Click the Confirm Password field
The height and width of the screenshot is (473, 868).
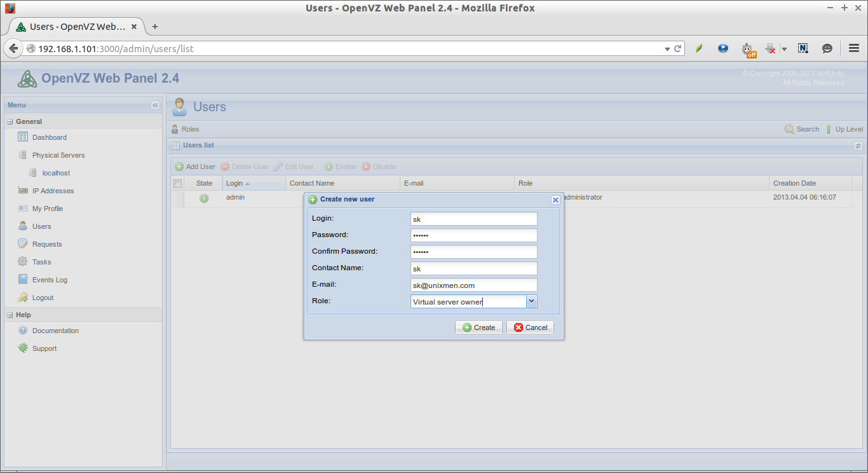474,252
